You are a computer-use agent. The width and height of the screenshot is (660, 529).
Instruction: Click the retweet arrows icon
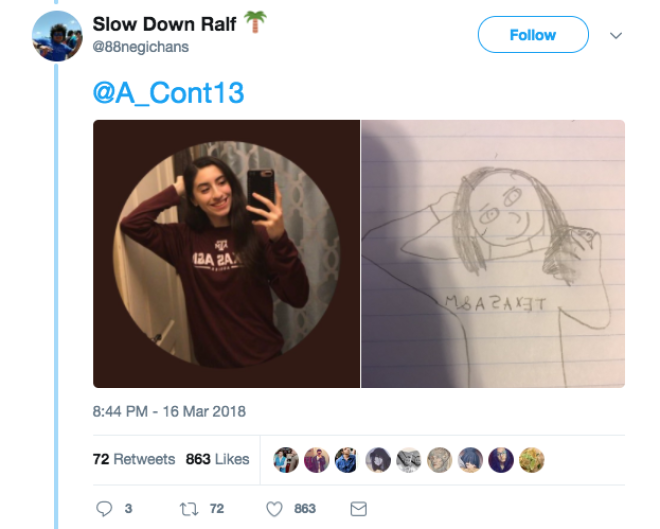coord(189,509)
